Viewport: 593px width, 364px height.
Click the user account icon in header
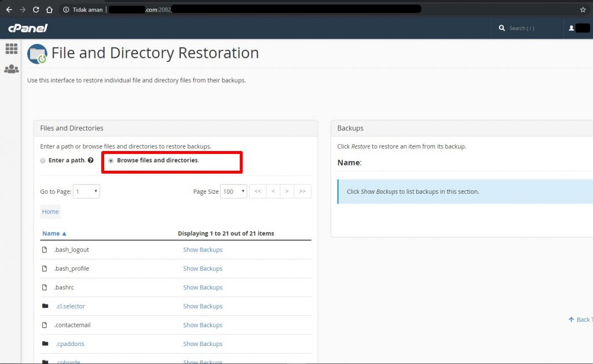(572, 28)
